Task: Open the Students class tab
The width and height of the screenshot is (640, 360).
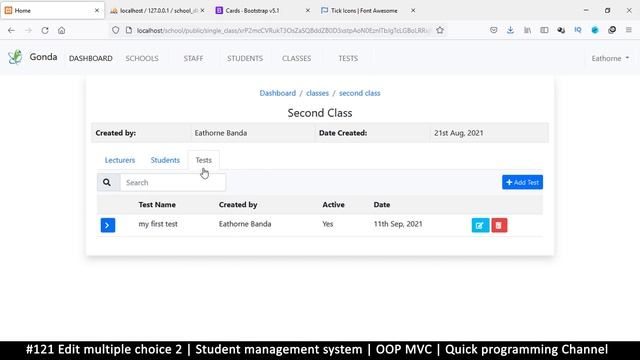Action: click(x=165, y=160)
